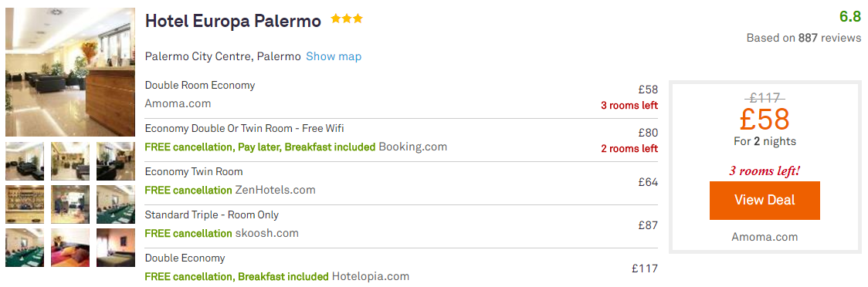
Task: Open the main hotel lobby photo
Action: click(x=70, y=72)
